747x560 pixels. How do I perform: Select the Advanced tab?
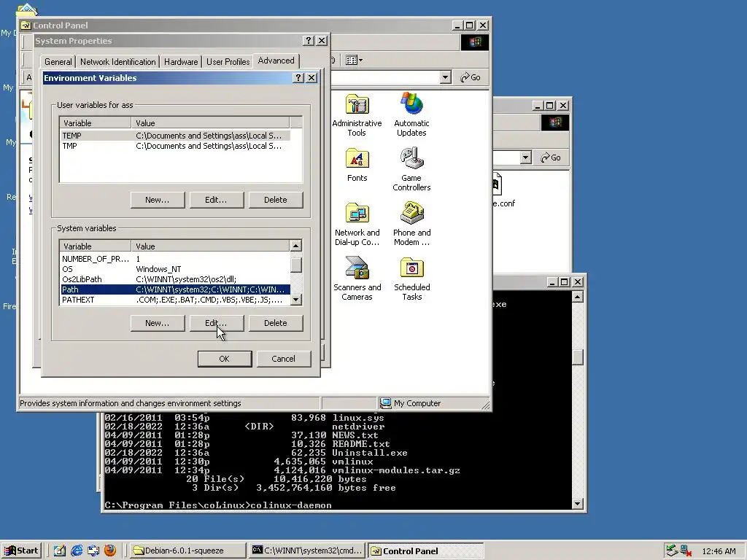point(276,61)
